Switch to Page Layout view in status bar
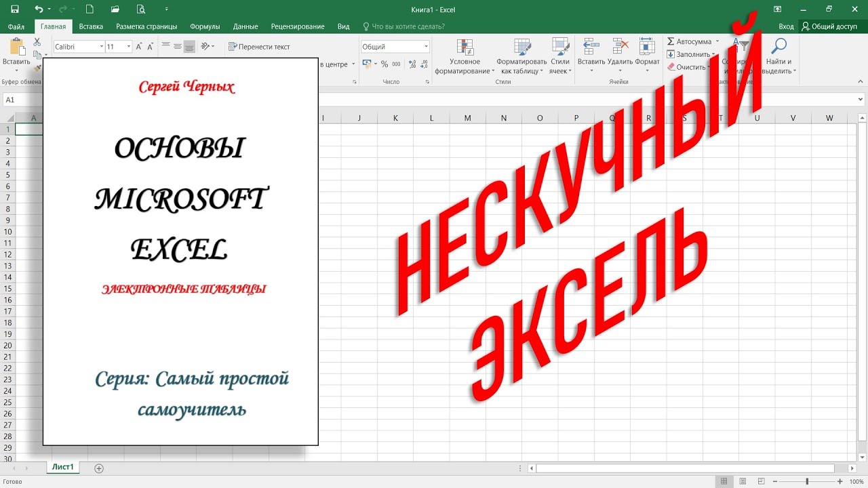The image size is (868, 488). [741, 482]
